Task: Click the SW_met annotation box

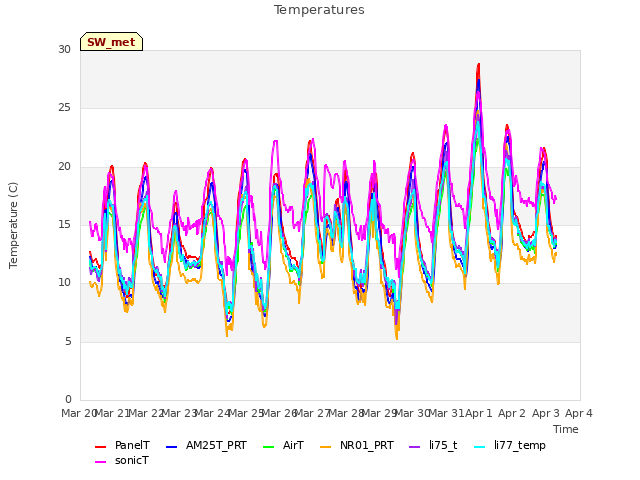Action: click(111, 42)
